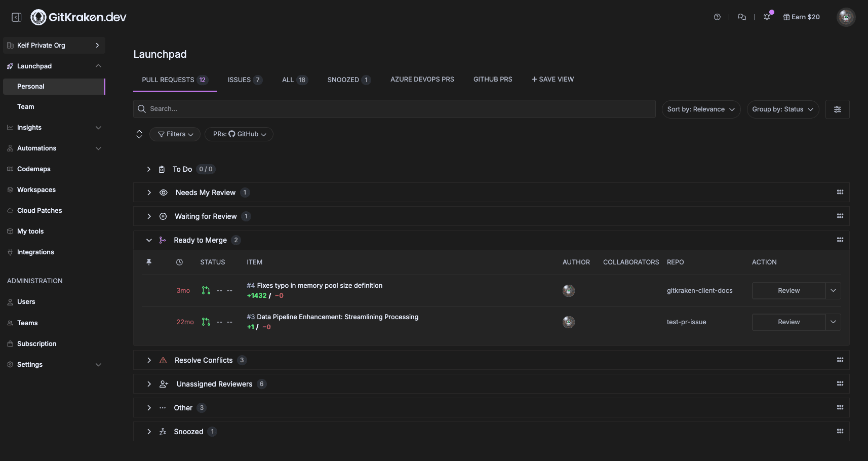Viewport: 868px width, 461px height.
Task: Click the profile avatar in the top right
Action: click(846, 17)
